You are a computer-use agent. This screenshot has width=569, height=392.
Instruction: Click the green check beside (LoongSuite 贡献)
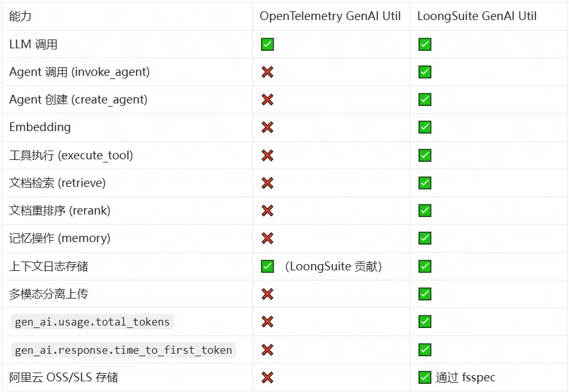point(267,267)
